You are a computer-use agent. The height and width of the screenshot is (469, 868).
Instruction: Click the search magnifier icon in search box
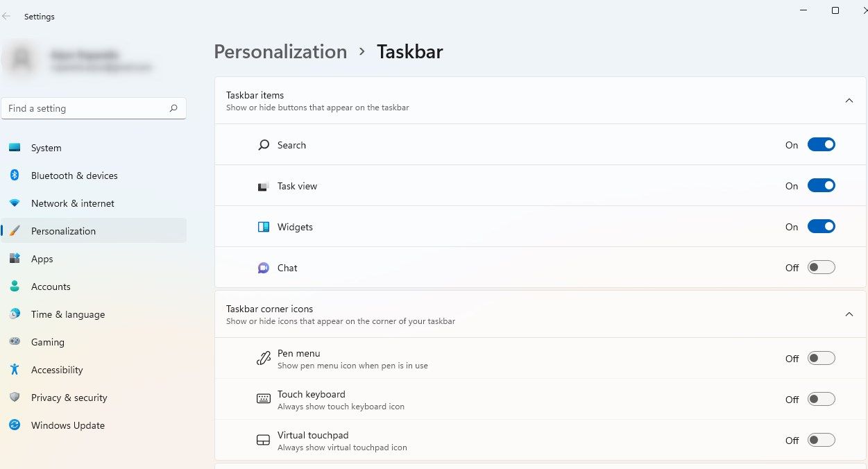click(x=173, y=108)
